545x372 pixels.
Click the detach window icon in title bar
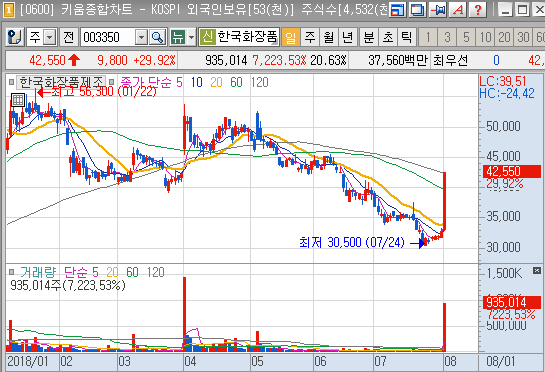417,10
